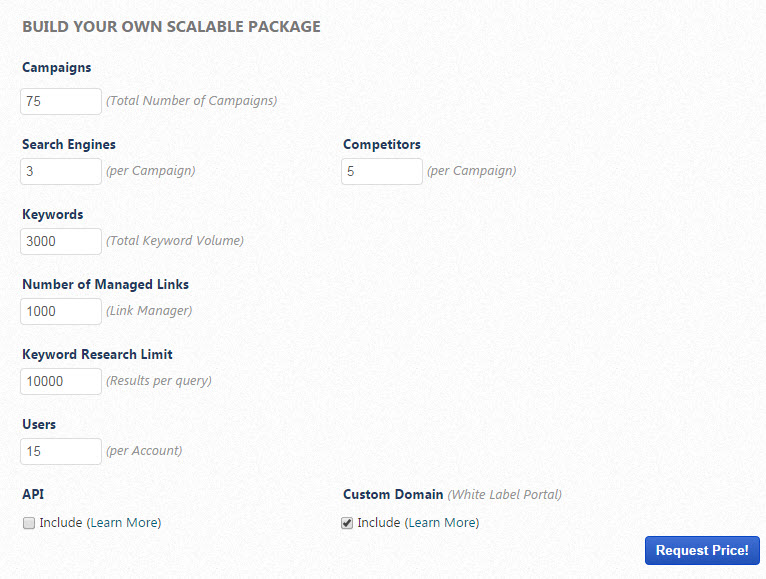Select the Competitors per Campaign input
This screenshot has height=579, width=766.
[382, 171]
